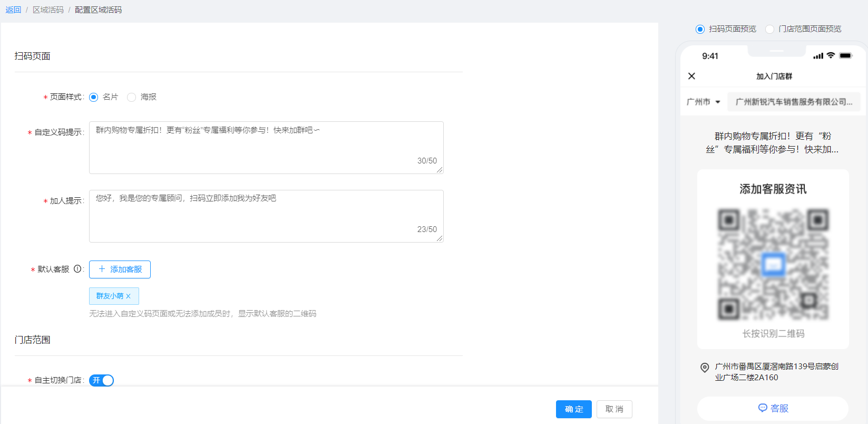Image resolution: width=868 pixels, height=424 pixels.
Task: Click the info icon next to 默认客服
Action: coord(77,269)
